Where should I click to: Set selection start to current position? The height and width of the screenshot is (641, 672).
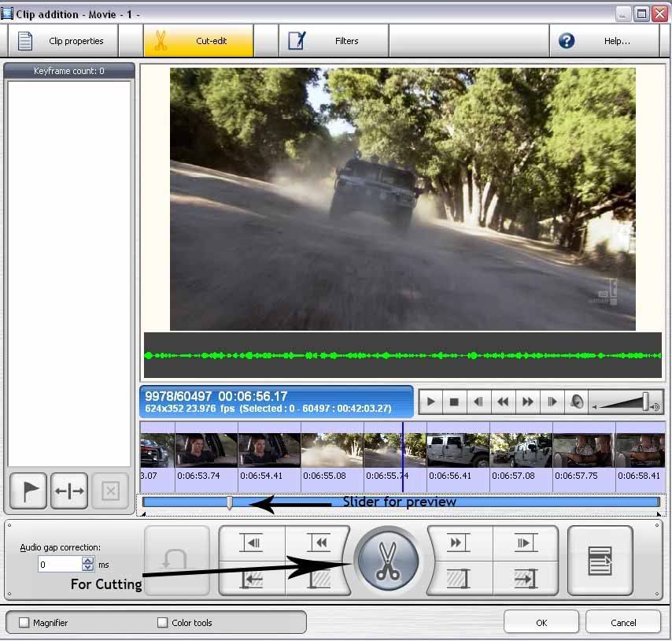coord(253,579)
